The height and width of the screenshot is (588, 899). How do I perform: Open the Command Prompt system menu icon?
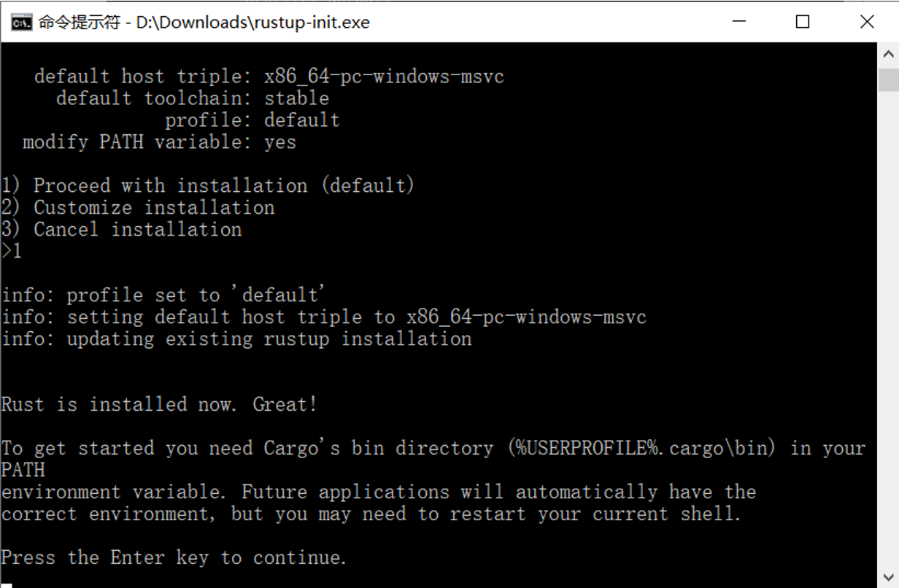[x=21, y=22]
